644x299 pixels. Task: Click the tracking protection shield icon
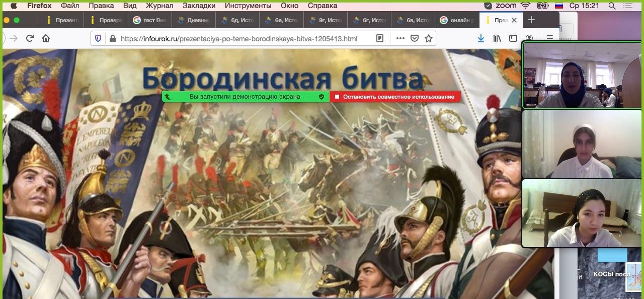pyautogui.click(x=98, y=38)
